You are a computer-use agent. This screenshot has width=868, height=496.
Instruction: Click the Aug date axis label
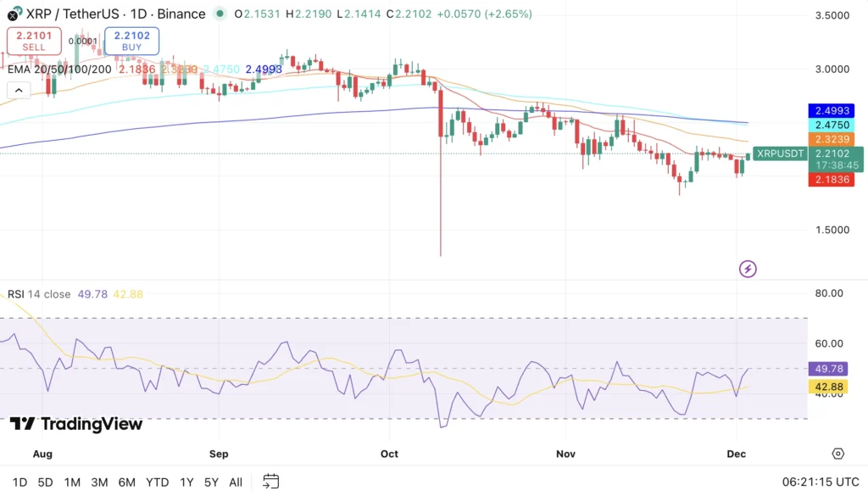[x=42, y=454]
